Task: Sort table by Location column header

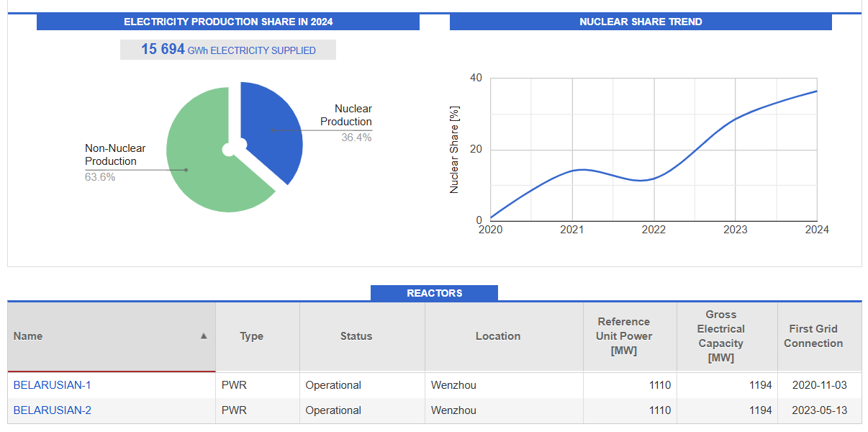Action: (497, 336)
